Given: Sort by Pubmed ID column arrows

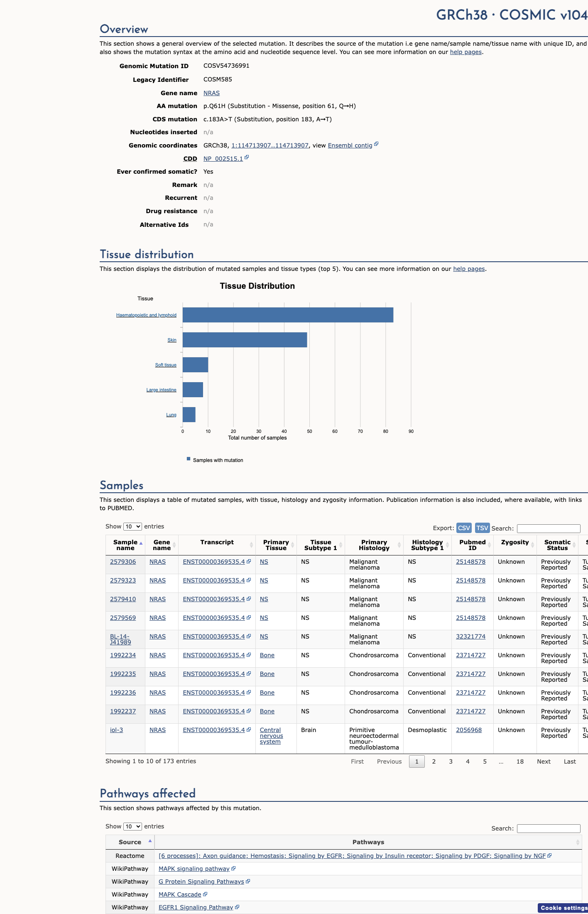Looking at the screenshot, I should tap(489, 545).
